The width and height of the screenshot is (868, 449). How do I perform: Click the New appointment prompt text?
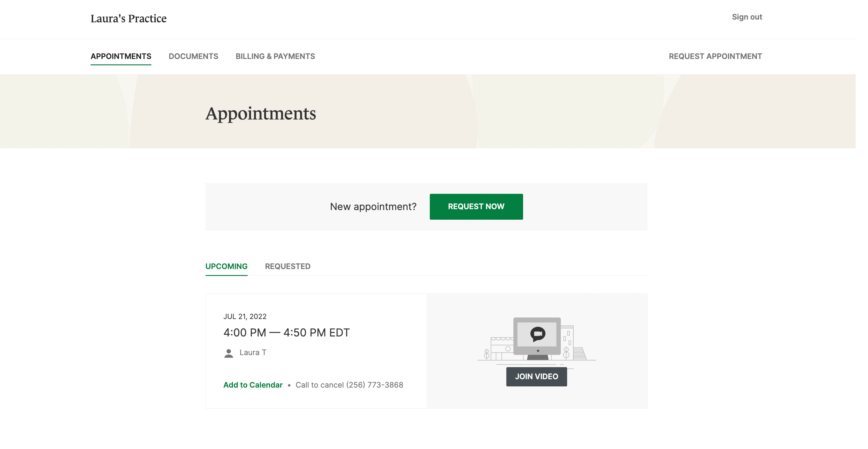pyautogui.click(x=373, y=206)
